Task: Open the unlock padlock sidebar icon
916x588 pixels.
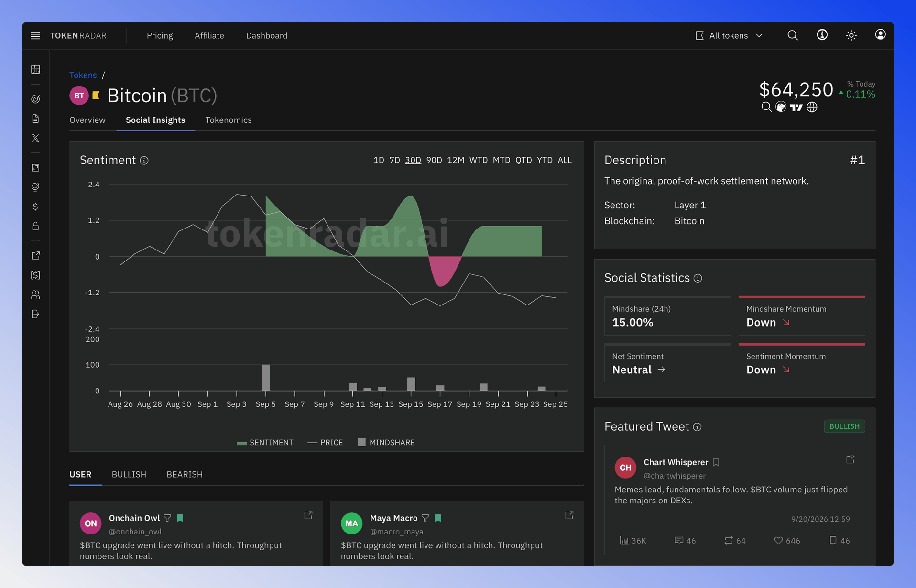Action: pyautogui.click(x=35, y=226)
